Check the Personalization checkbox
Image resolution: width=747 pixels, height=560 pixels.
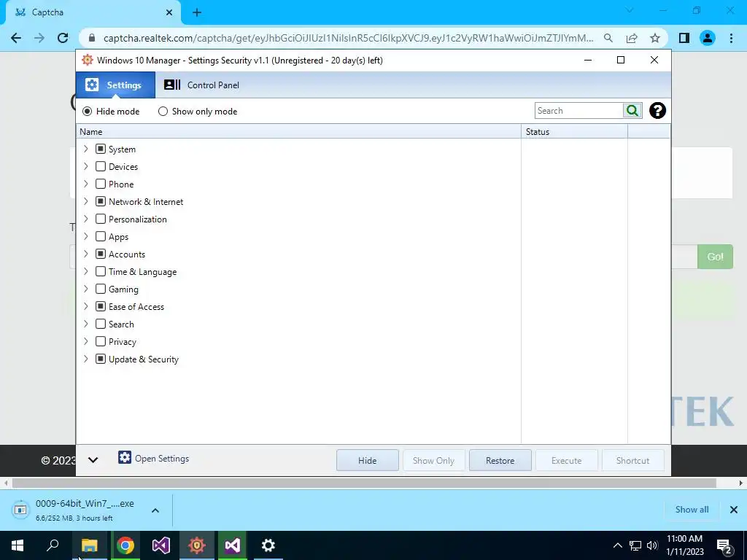(x=101, y=219)
